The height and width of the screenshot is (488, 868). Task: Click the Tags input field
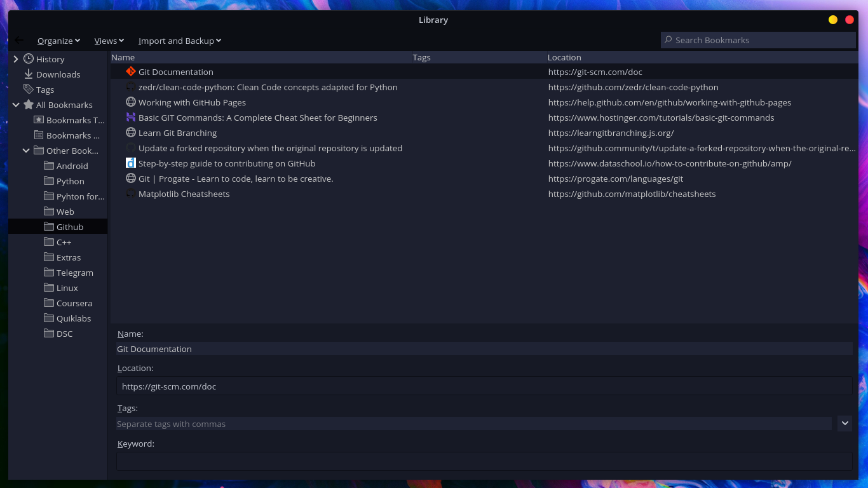pos(474,423)
